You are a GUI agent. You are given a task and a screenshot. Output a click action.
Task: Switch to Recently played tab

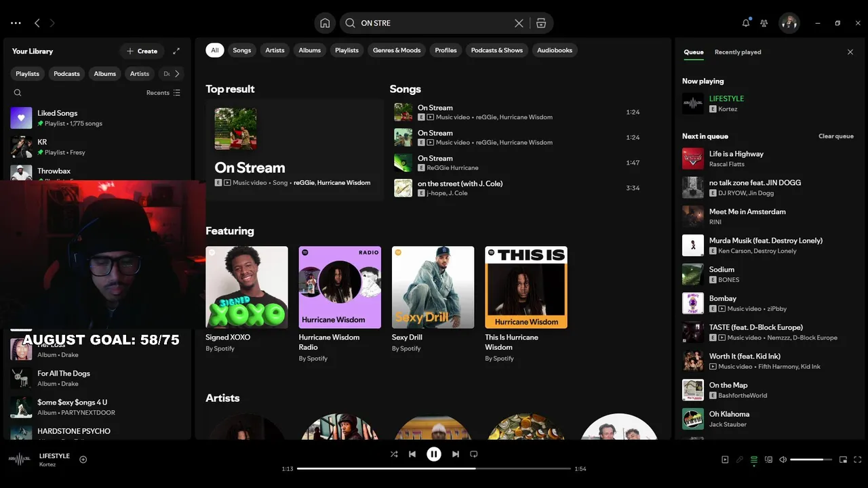pyautogui.click(x=738, y=52)
